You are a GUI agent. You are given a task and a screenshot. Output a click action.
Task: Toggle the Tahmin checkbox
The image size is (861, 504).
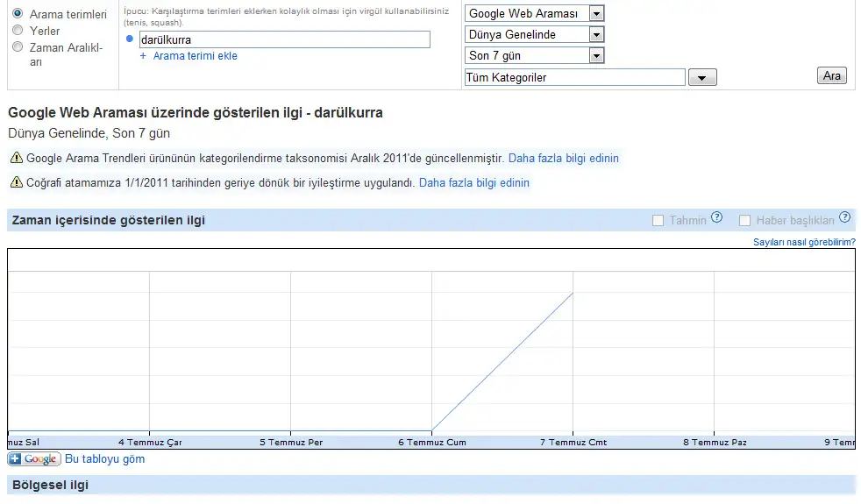(x=658, y=221)
